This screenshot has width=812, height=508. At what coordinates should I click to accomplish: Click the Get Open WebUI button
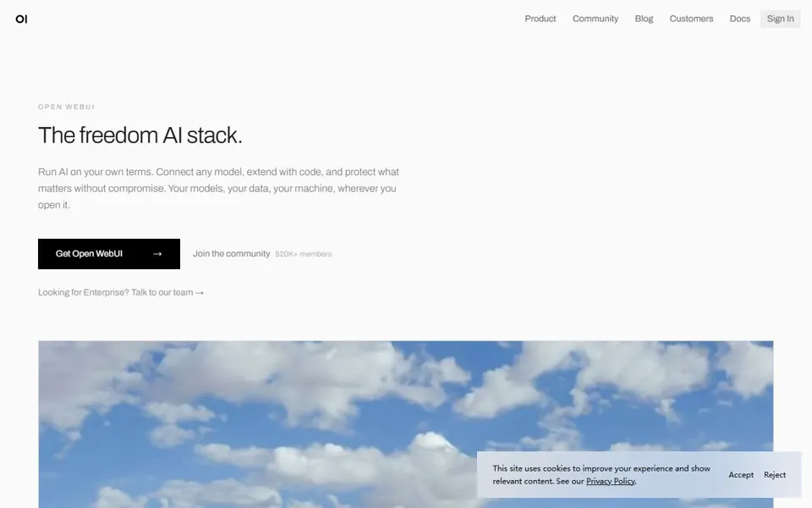pos(109,254)
